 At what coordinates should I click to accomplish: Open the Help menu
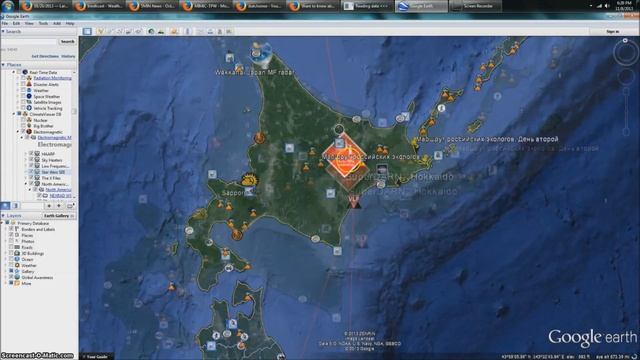(70, 24)
